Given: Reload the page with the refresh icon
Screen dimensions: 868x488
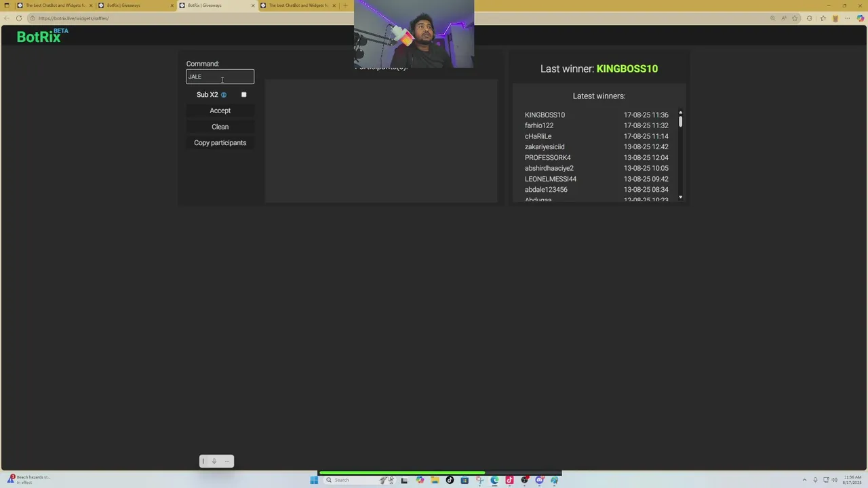Looking at the screenshot, I should pyautogui.click(x=19, y=18).
